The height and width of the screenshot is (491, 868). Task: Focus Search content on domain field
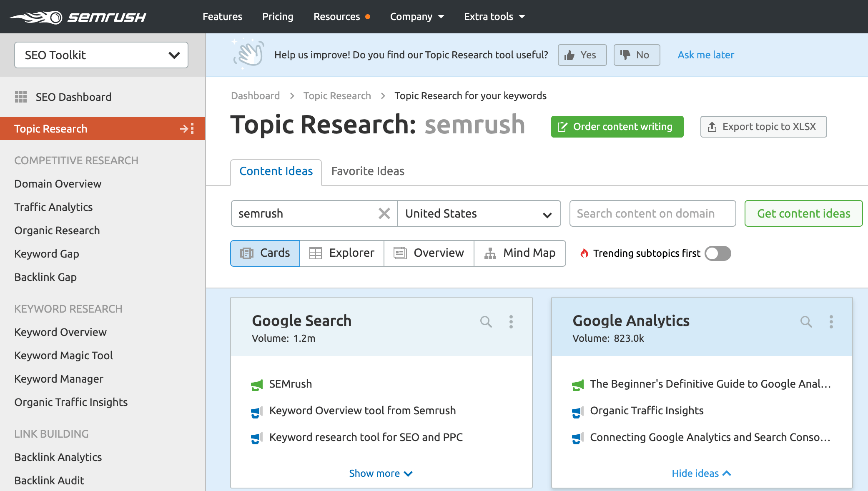point(652,213)
